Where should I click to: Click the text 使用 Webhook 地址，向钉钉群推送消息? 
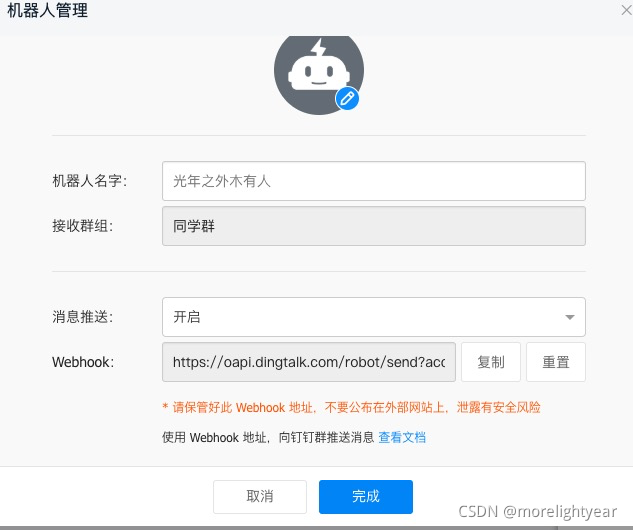point(268,437)
